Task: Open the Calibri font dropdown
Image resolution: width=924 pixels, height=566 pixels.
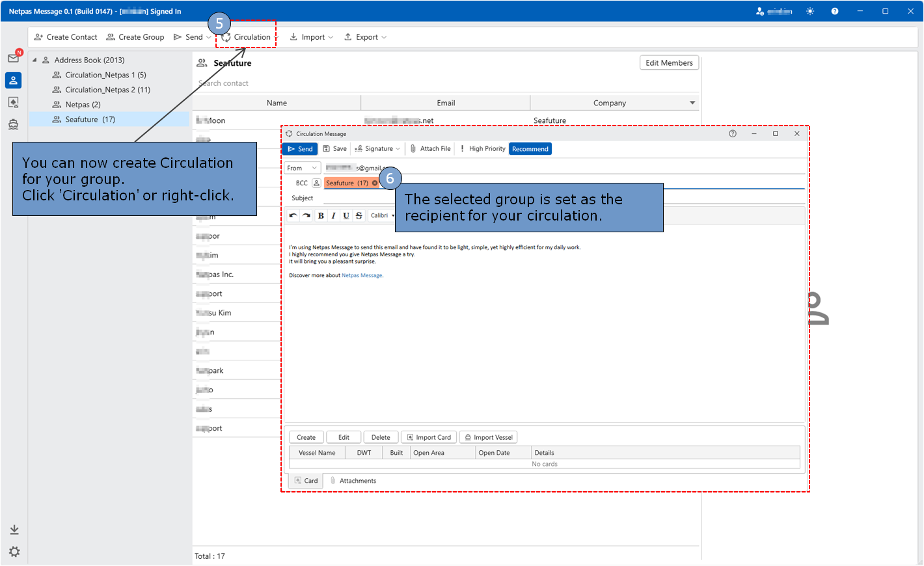Action: click(383, 215)
